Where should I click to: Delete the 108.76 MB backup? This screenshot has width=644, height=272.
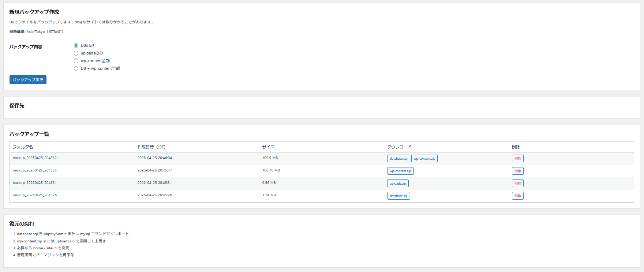(517, 171)
